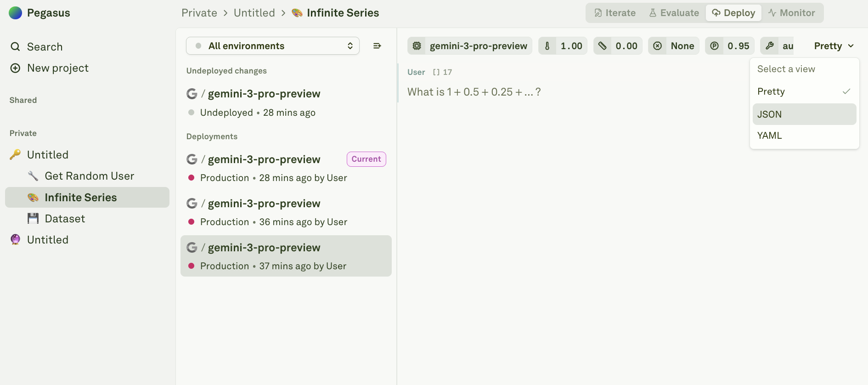Click the crystal ball icon beside the Untitled project
Screen dimensions: 868x385
[x=15, y=239]
